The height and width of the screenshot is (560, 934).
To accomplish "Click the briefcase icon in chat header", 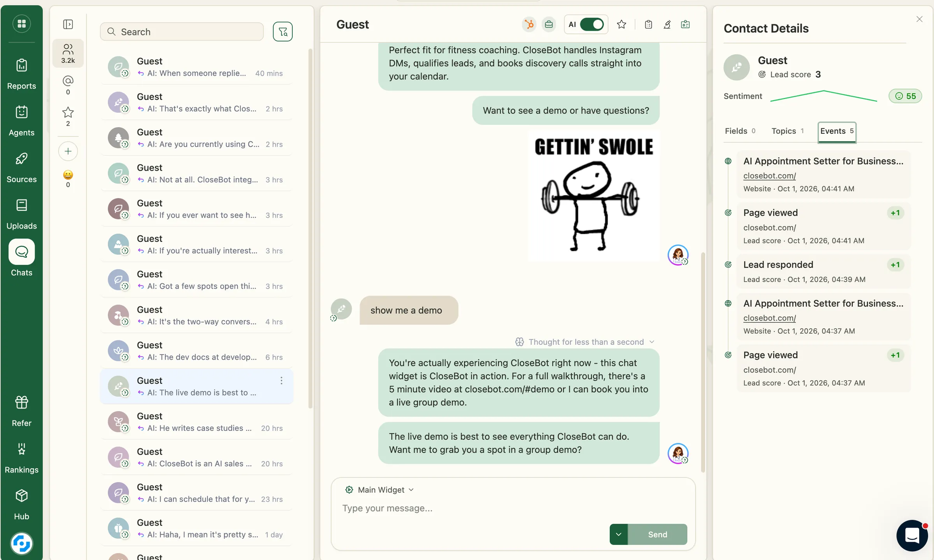I will pyautogui.click(x=549, y=24).
